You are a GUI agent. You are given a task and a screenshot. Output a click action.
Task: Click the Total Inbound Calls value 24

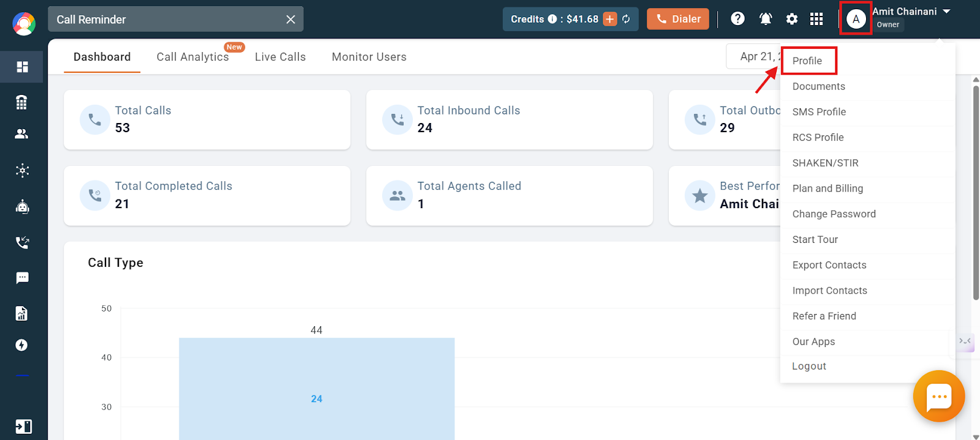[x=425, y=128]
